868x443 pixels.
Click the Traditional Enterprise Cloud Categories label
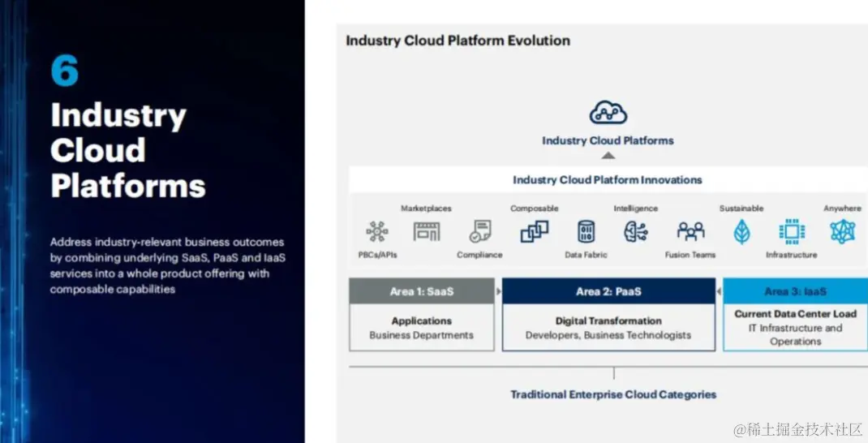click(613, 395)
